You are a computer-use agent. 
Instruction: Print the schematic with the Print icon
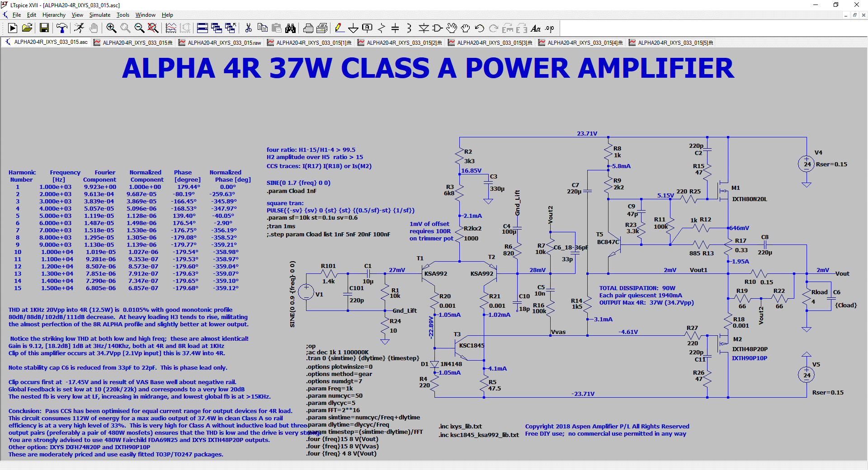coord(322,28)
